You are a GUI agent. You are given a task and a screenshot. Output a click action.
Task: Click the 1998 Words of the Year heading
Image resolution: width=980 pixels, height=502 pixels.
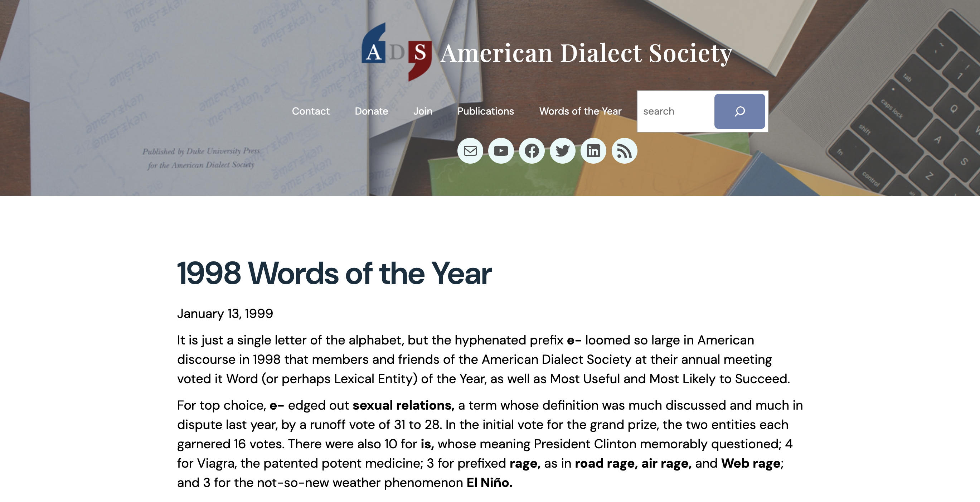click(334, 273)
